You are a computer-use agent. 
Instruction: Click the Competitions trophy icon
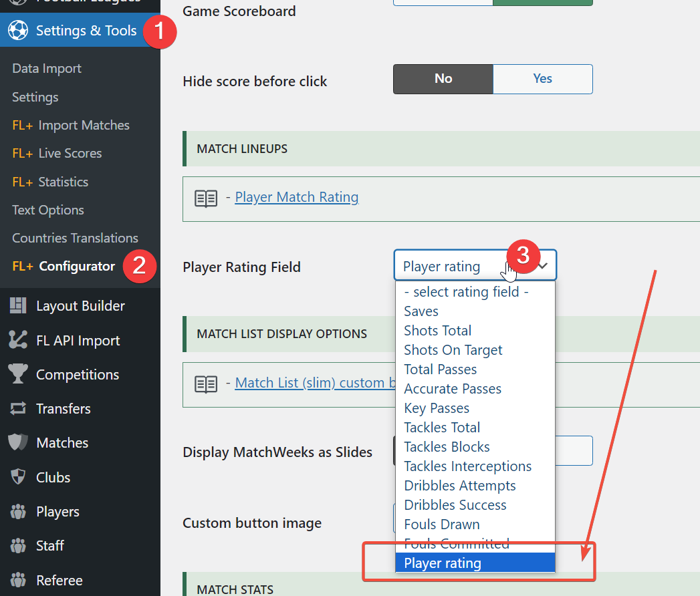pyautogui.click(x=18, y=374)
